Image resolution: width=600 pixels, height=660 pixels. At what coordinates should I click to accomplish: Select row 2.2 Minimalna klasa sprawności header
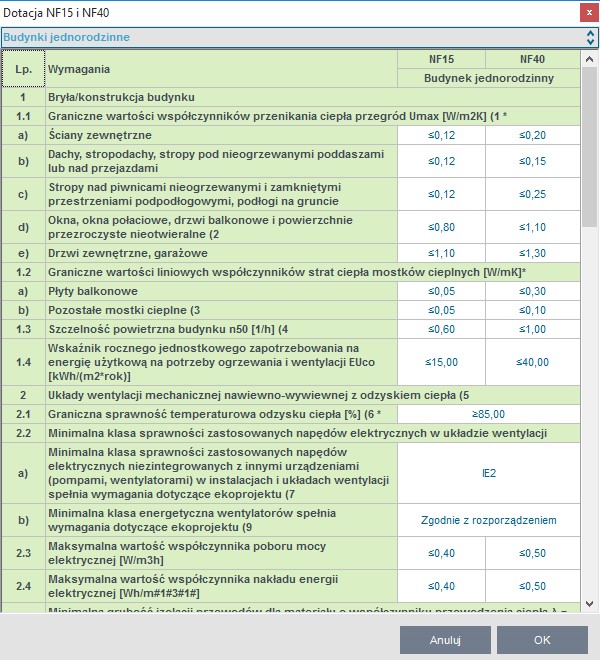pyautogui.click(x=291, y=433)
